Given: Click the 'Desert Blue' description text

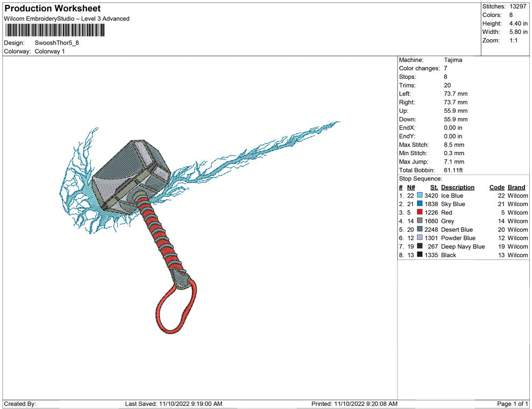Looking at the screenshot, I should point(457,229).
